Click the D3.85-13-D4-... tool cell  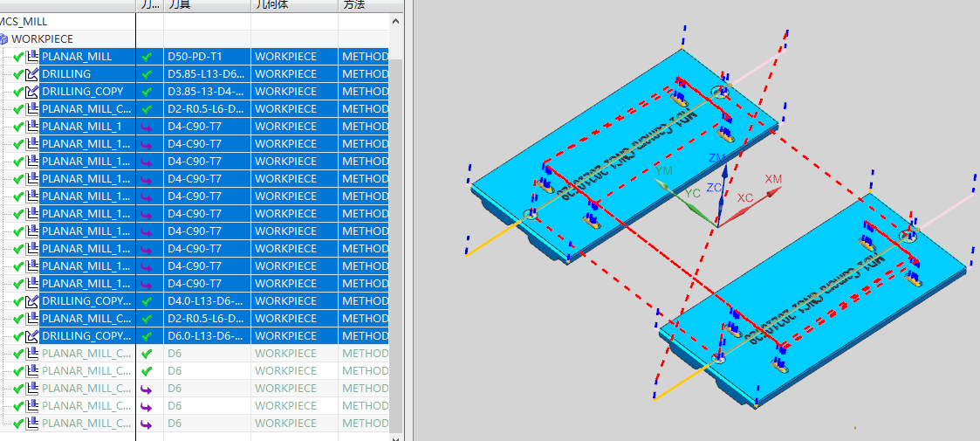tap(208, 92)
